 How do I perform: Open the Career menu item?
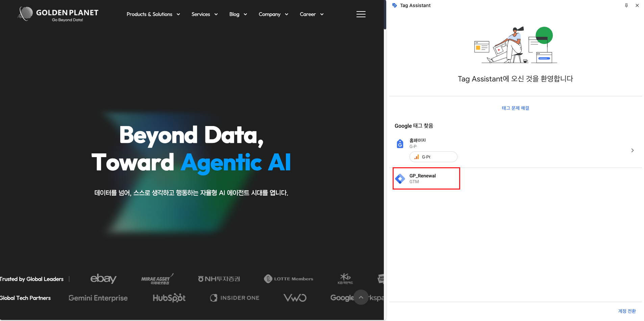coord(312,14)
